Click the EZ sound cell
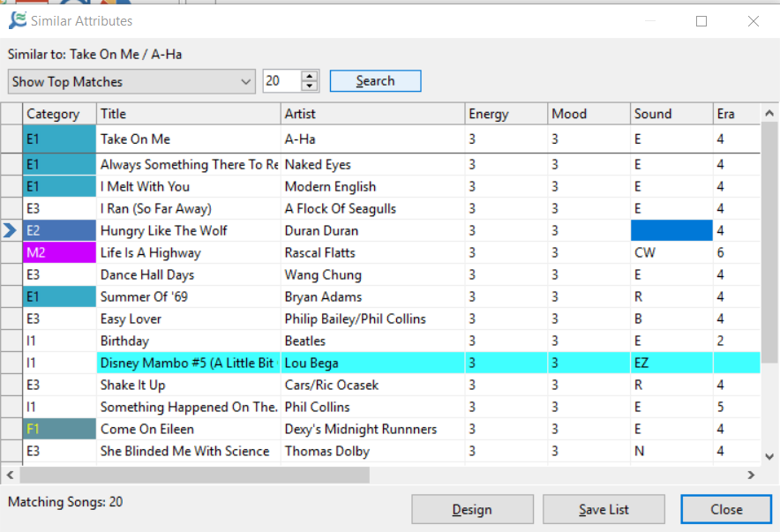This screenshot has height=532, width=780. pyautogui.click(x=671, y=363)
